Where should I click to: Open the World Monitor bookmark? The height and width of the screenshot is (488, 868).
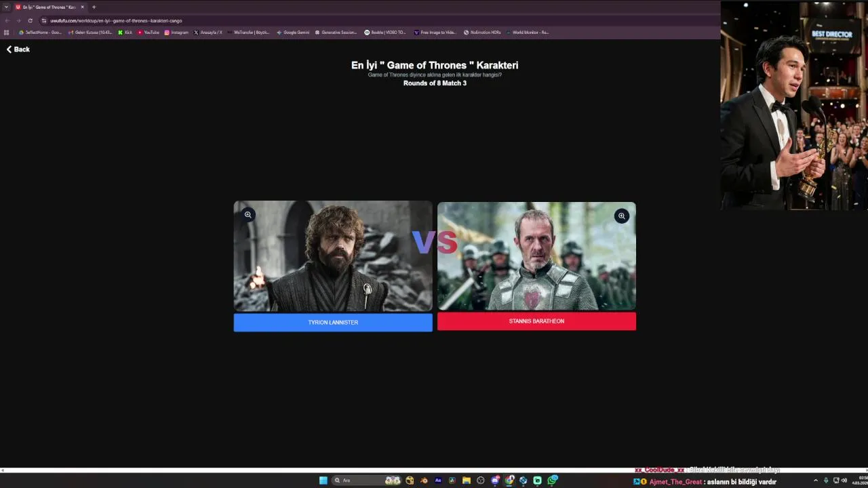(x=528, y=33)
